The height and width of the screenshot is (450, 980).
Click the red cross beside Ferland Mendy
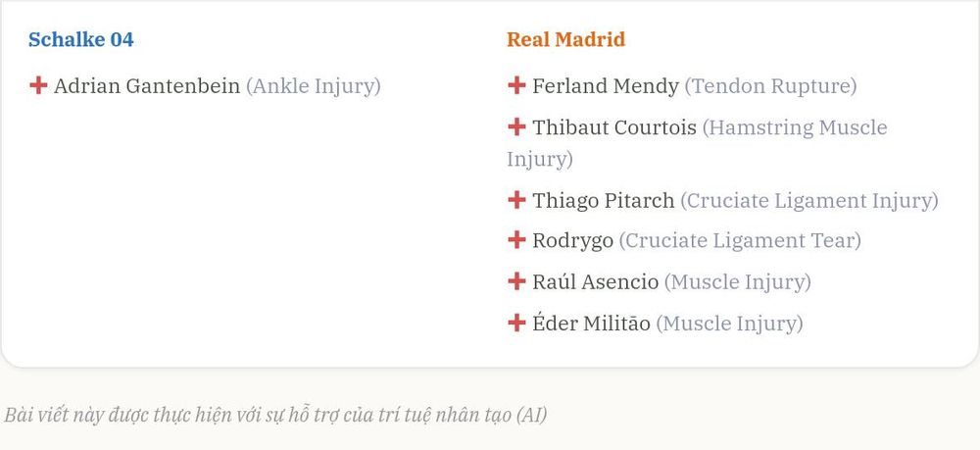(x=516, y=85)
